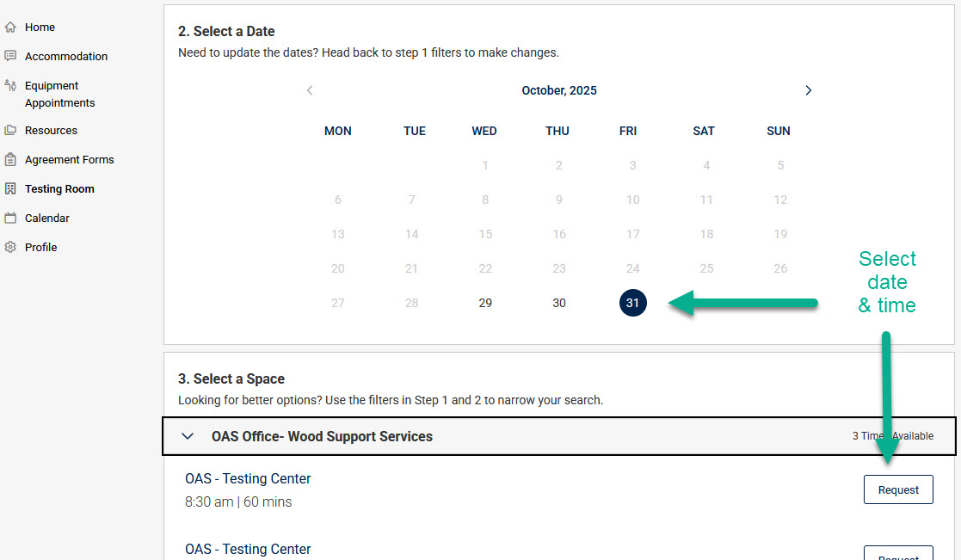This screenshot has width=961, height=560.
Task: Go to the previous month arrow
Action: 310,90
